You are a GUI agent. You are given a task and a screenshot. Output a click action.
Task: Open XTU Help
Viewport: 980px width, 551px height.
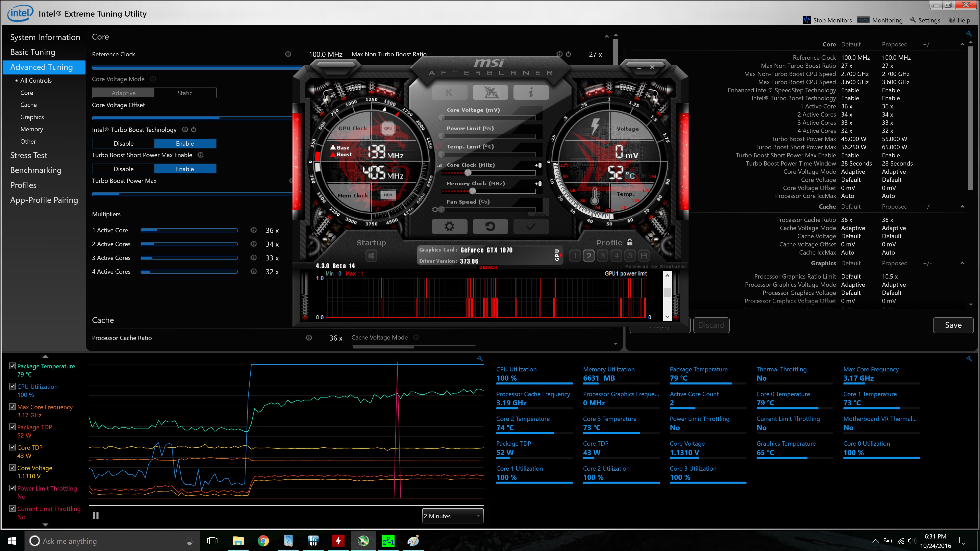click(960, 20)
